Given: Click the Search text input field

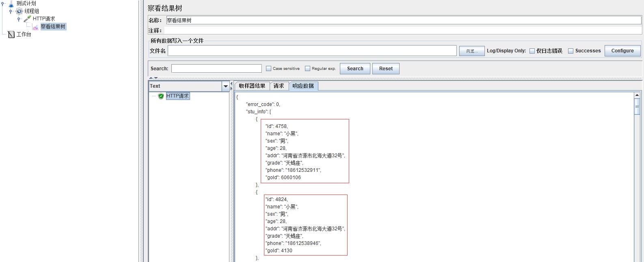Looking at the screenshot, I should point(216,69).
